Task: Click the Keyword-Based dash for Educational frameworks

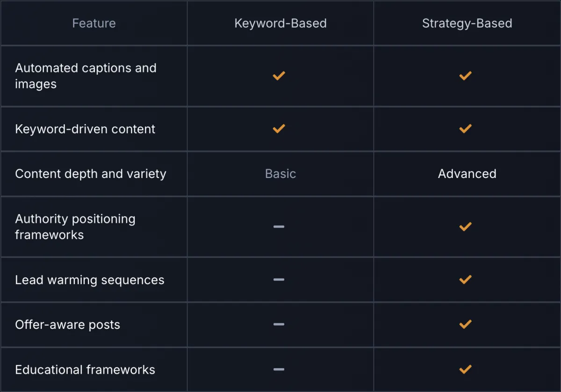Action: 279,370
